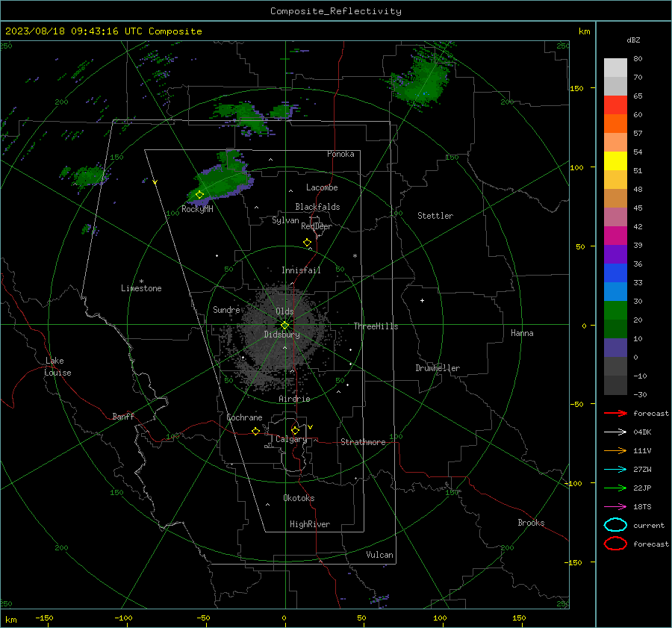Click the cyan 27ZW arrow in legend
The height and width of the screenshot is (628, 672).
tap(615, 470)
